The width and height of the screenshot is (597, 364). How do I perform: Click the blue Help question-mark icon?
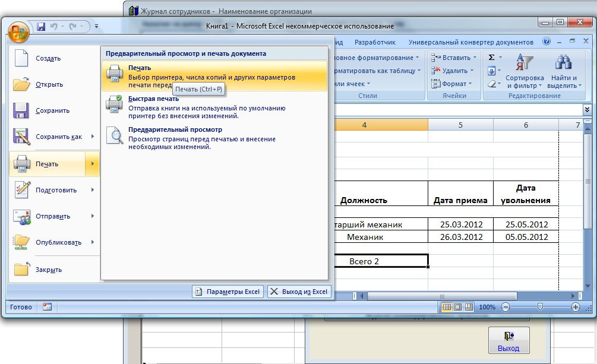click(x=547, y=41)
